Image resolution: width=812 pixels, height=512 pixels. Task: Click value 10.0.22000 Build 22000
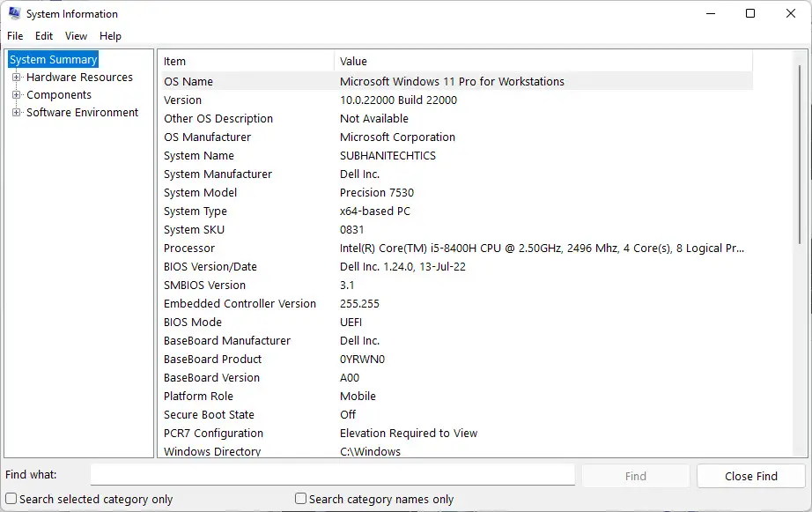(x=398, y=100)
